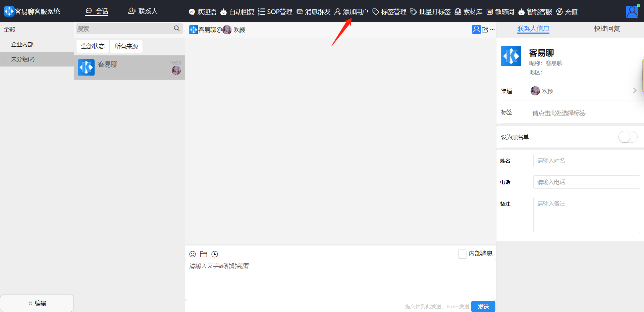This screenshot has width=644, height=312.
Task: Switch to 联系人信息 tab
Action: pyautogui.click(x=533, y=29)
